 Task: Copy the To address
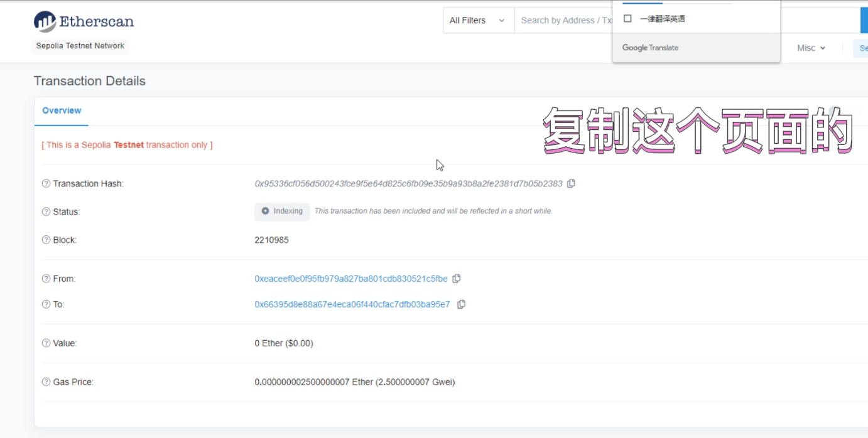[x=461, y=304]
